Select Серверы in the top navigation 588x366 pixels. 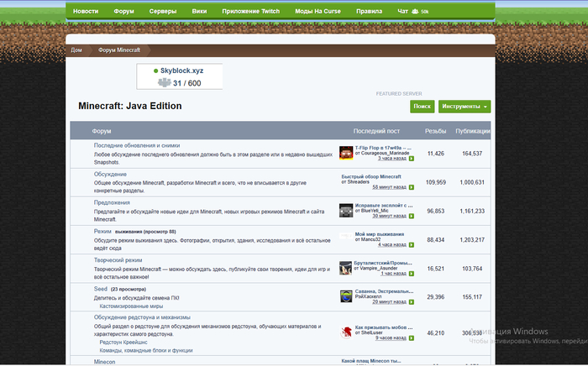[x=163, y=11]
